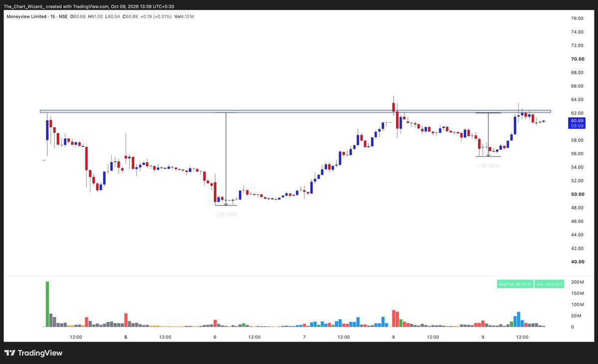This screenshot has width=598, height=364.
Task: Click the 12:00 label between days 5 and 6
Action: [165, 337]
